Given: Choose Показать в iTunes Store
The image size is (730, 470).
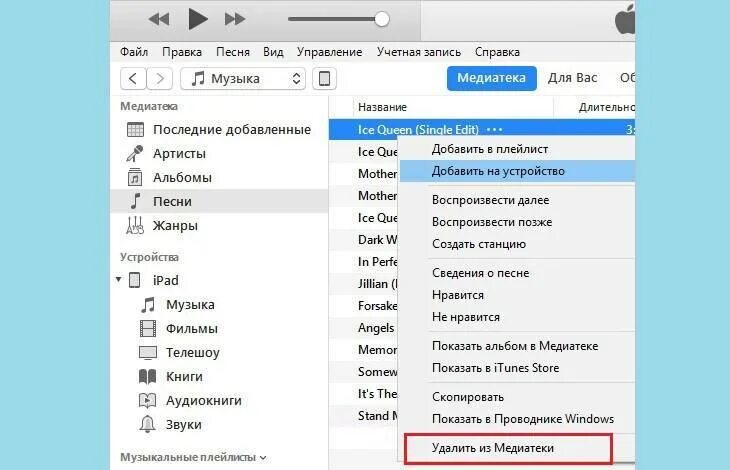Looking at the screenshot, I should point(495,368).
